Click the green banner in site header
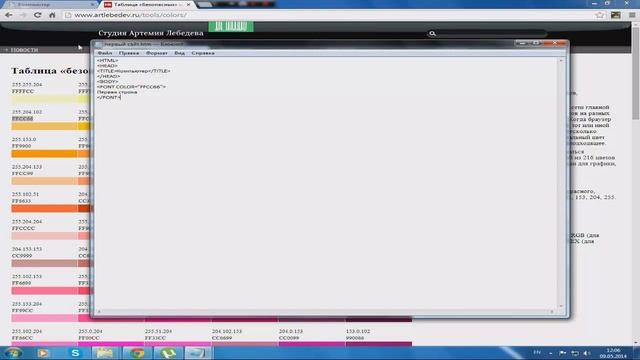The width and height of the screenshot is (640, 360). [x=231, y=27]
